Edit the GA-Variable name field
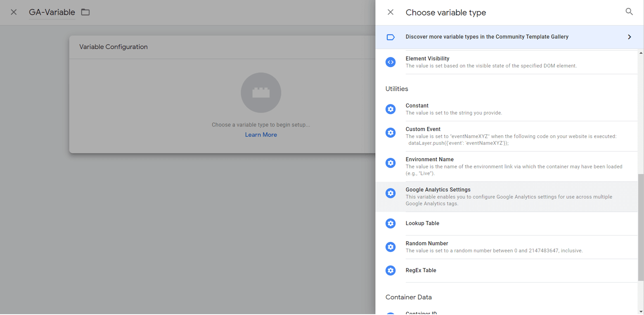Screen dimensions: 644x315 click(x=52, y=12)
